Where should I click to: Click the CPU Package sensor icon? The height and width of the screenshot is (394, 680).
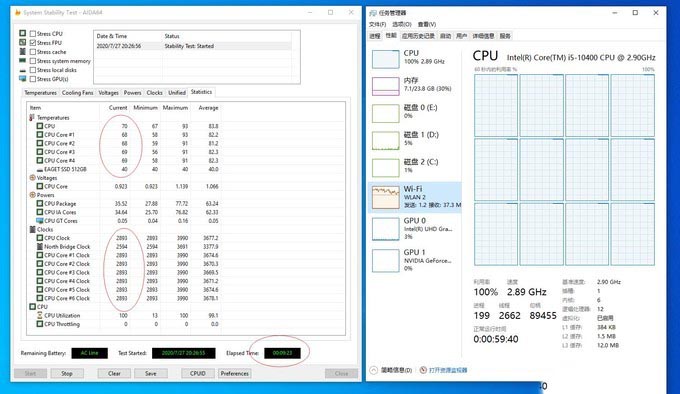[x=39, y=203]
